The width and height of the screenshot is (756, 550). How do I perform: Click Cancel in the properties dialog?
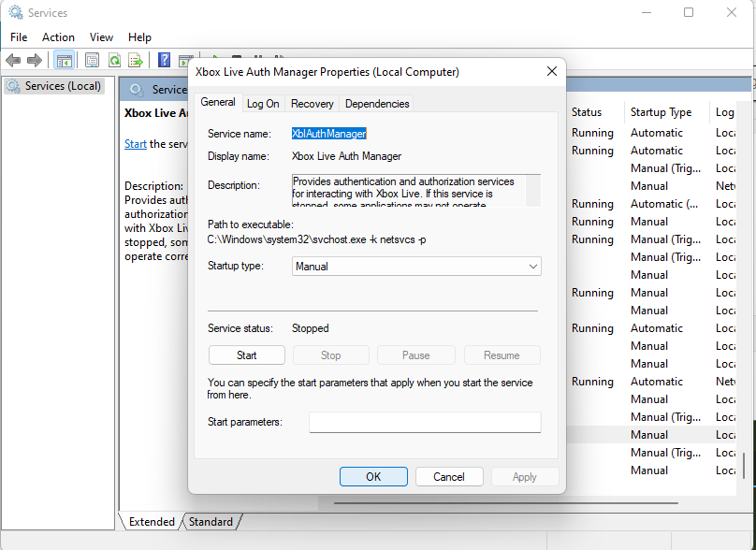coord(449,477)
